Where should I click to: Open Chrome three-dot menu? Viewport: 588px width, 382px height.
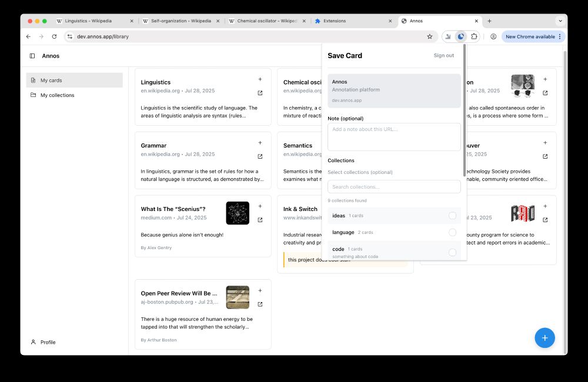560,36
